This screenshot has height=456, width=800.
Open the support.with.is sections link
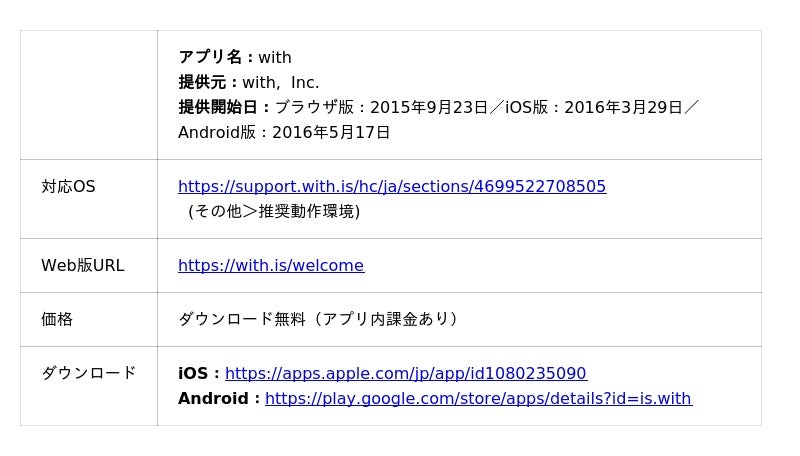tap(391, 187)
